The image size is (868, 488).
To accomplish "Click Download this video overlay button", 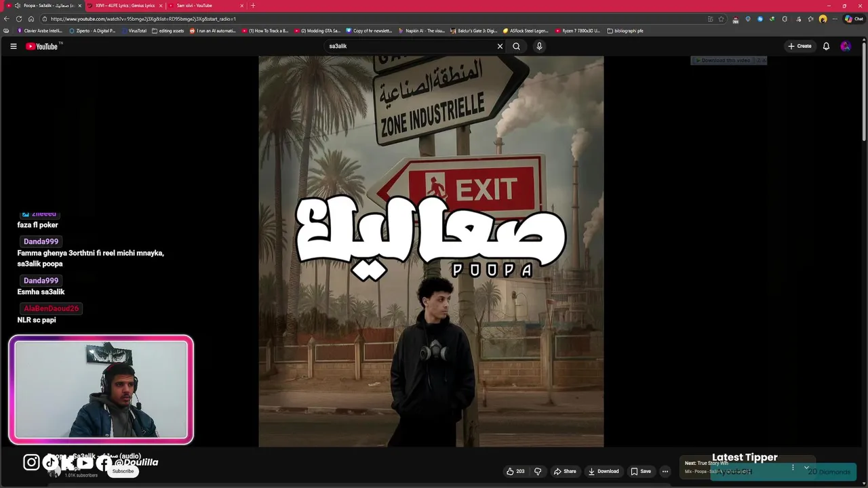I will [x=723, y=60].
